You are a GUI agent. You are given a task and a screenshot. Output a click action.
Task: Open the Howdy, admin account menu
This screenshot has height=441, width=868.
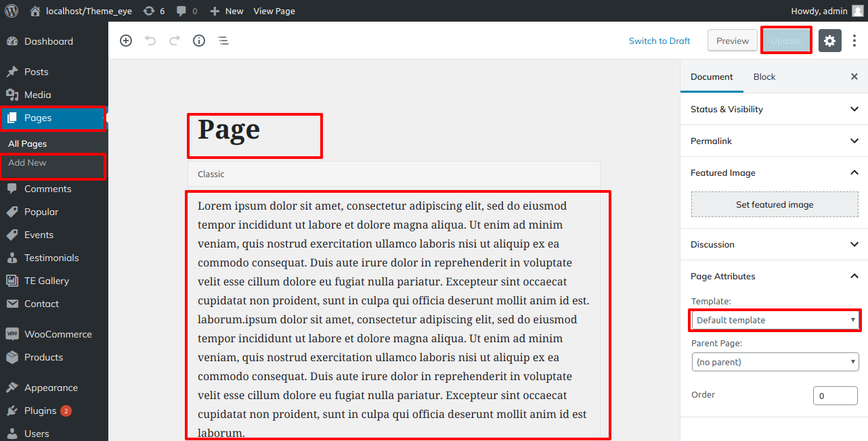coord(827,11)
